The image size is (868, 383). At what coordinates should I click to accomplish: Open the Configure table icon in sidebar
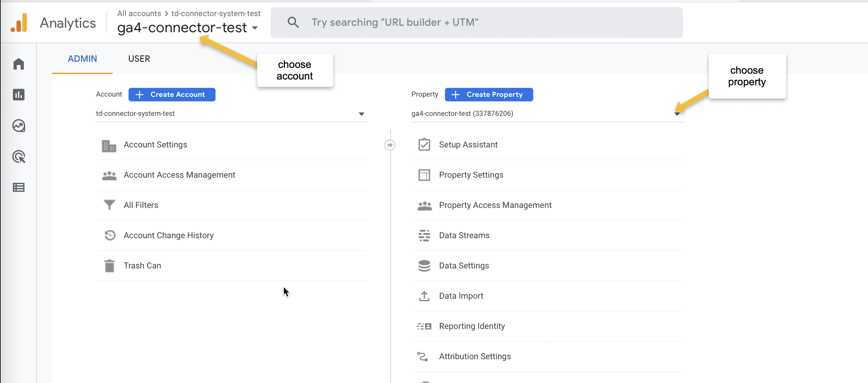click(19, 187)
